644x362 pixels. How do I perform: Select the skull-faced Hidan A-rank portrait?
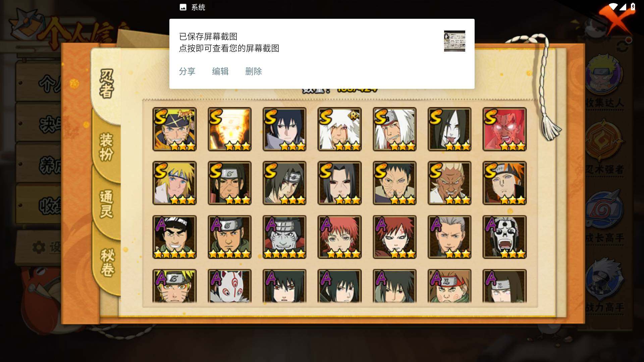click(504, 237)
